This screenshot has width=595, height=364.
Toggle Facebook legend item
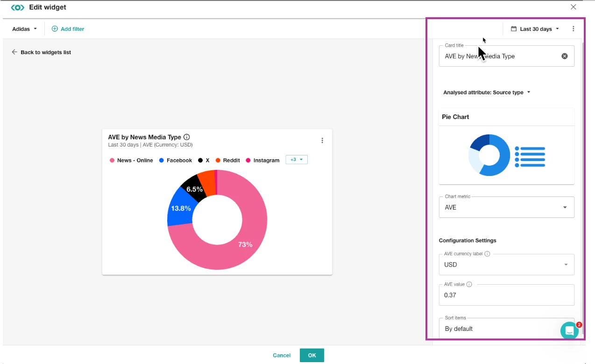click(x=176, y=160)
